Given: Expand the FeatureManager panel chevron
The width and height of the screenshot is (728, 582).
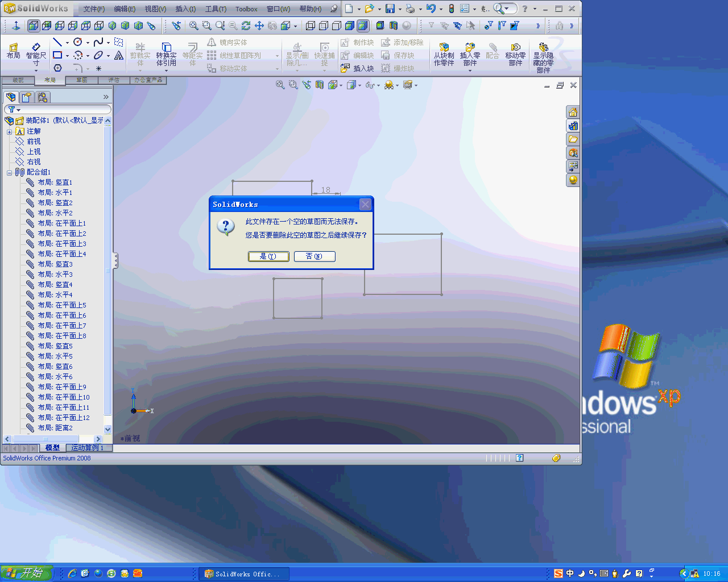Looking at the screenshot, I should (106, 97).
